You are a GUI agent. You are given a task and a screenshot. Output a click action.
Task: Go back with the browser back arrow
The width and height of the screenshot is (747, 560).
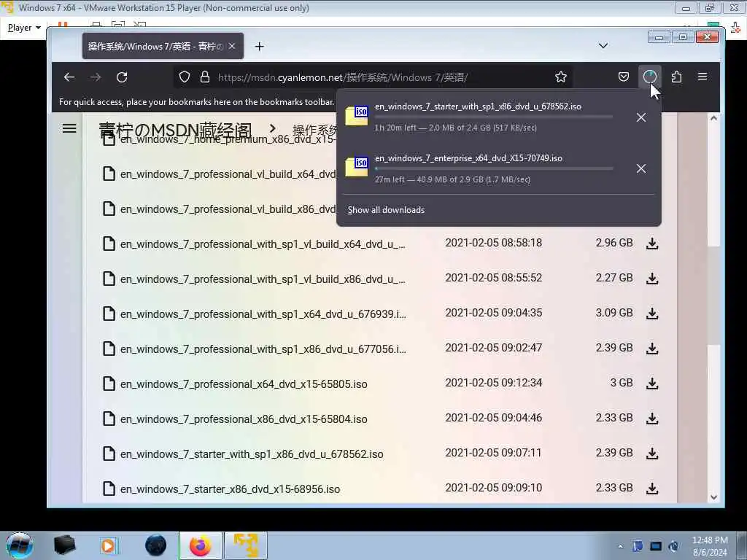[69, 77]
